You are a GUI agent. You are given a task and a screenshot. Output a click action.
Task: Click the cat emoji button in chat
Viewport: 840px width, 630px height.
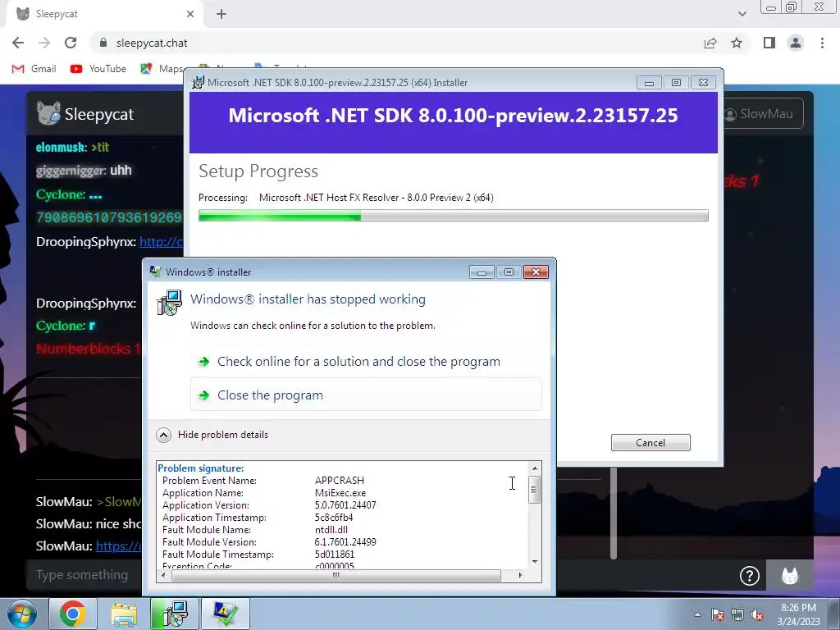pos(790,576)
